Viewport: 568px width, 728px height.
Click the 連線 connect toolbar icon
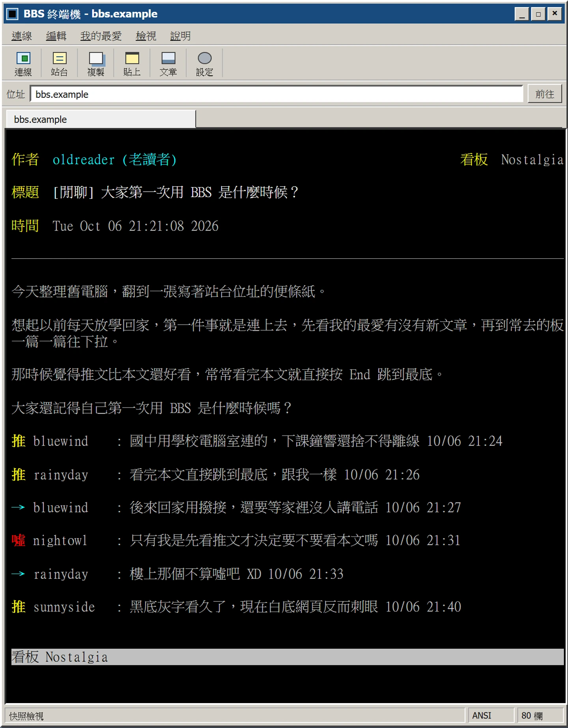pos(23,64)
